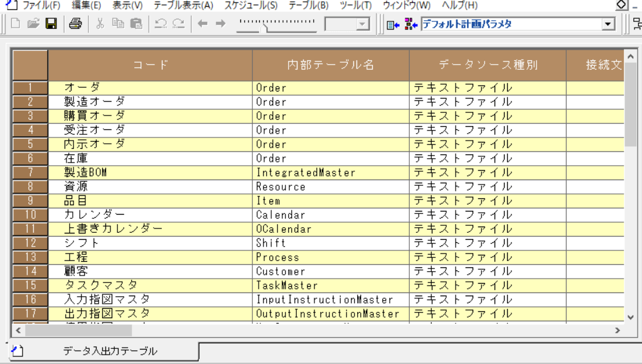Select the データ入出力テーブル tab
The height and width of the screenshot is (364, 642).
[x=104, y=351]
